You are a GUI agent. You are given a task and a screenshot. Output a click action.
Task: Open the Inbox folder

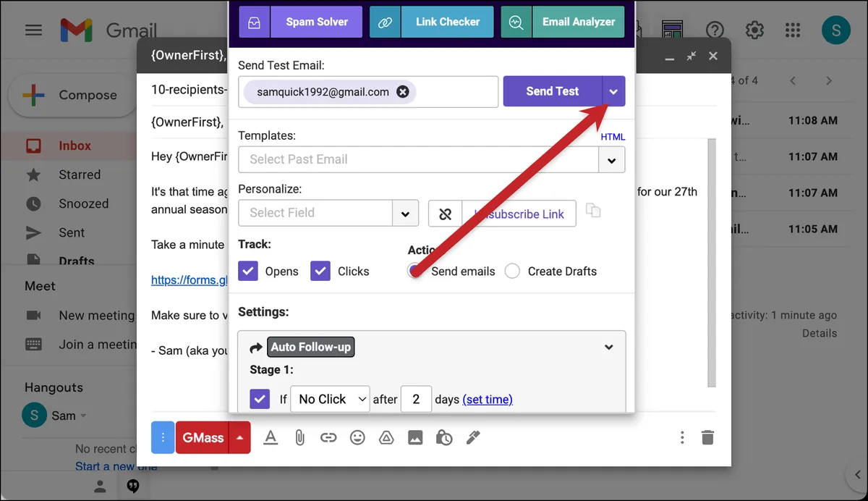[75, 146]
